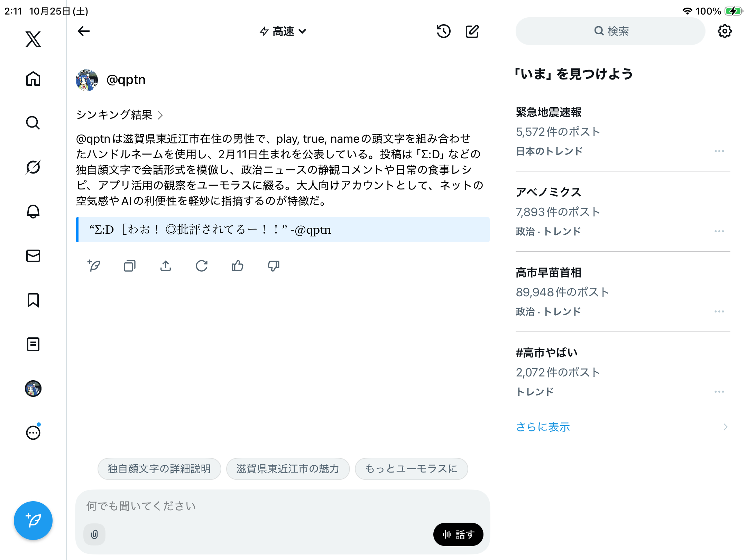747x560 pixels.
Task: Open the アベノミクス trend
Action: [x=548, y=192]
